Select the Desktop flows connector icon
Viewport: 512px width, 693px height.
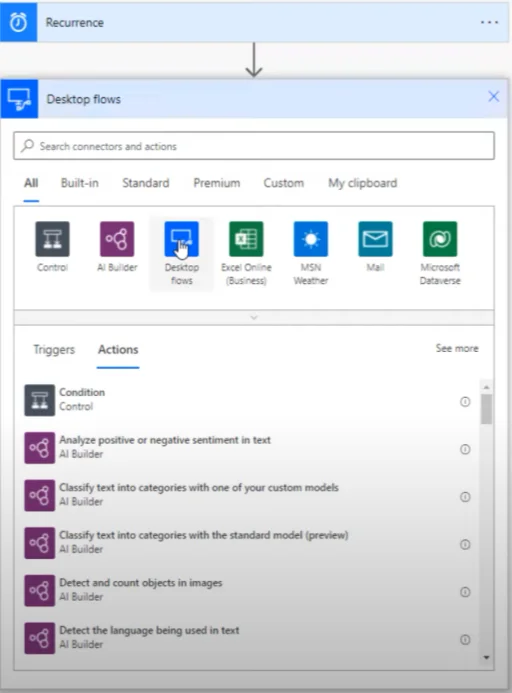[181, 239]
